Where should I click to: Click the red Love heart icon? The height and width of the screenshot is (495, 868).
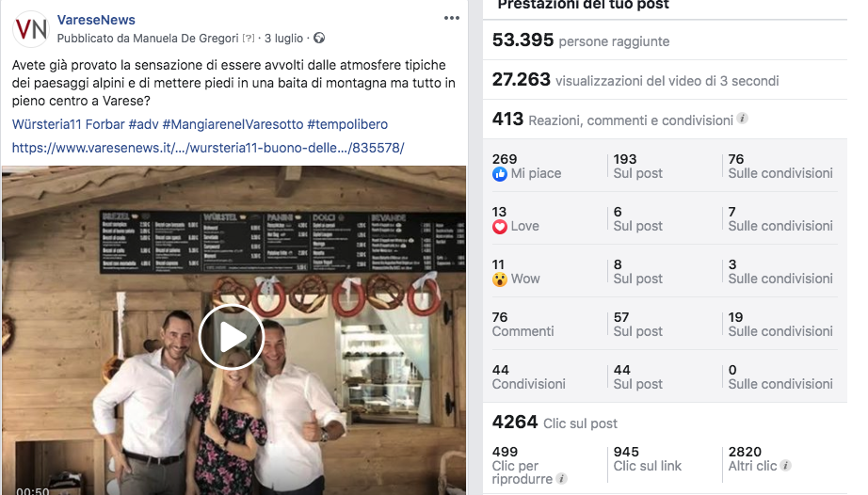499,227
